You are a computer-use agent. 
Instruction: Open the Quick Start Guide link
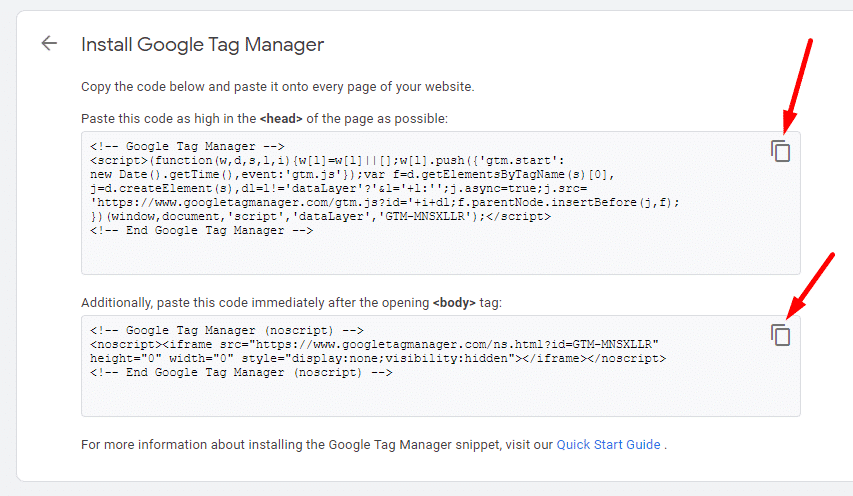click(608, 444)
